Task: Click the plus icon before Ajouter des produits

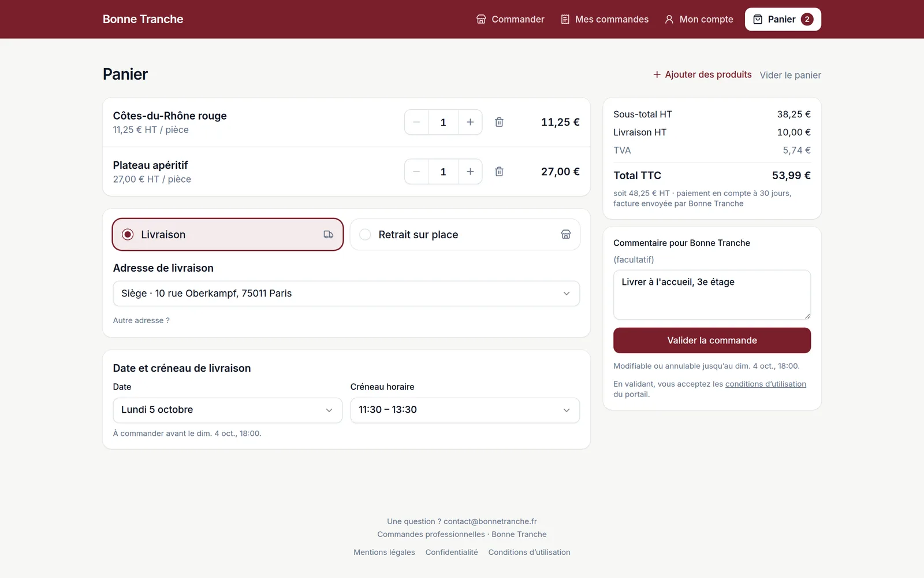Action: (657, 75)
